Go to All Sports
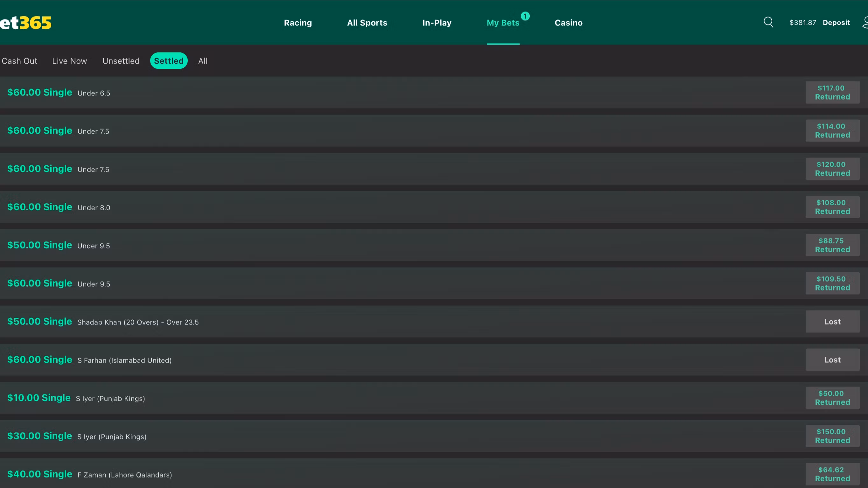 (367, 23)
